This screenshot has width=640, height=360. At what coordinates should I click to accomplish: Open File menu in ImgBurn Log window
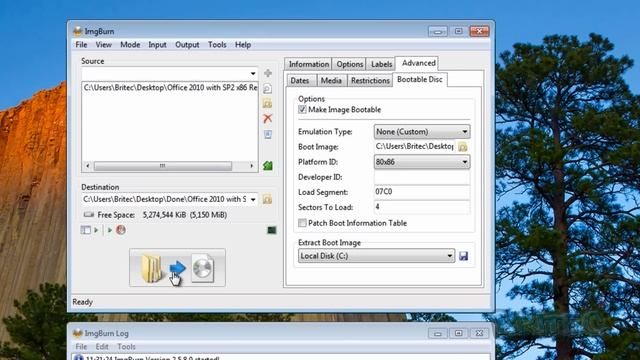click(x=81, y=347)
